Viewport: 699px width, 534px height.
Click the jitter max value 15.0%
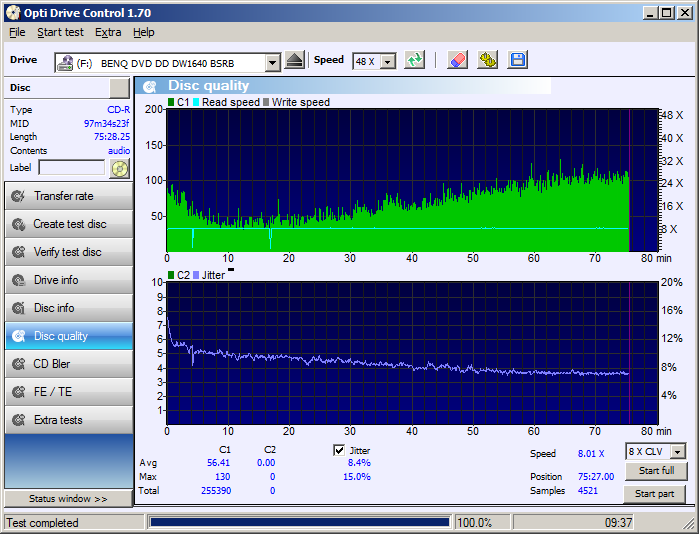point(357,477)
